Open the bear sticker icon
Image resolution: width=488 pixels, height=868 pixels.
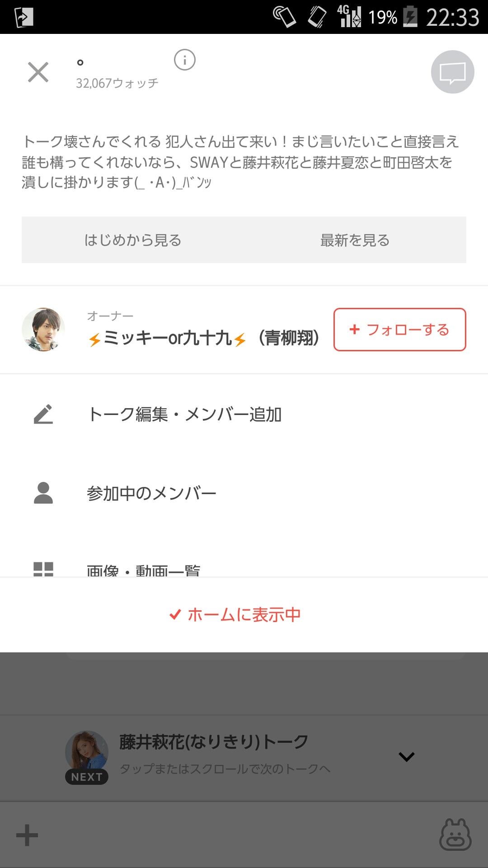click(x=455, y=835)
